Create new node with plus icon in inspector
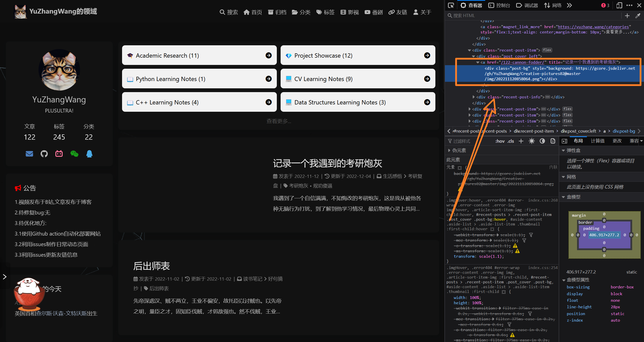644x342 pixels. coord(627,16)
